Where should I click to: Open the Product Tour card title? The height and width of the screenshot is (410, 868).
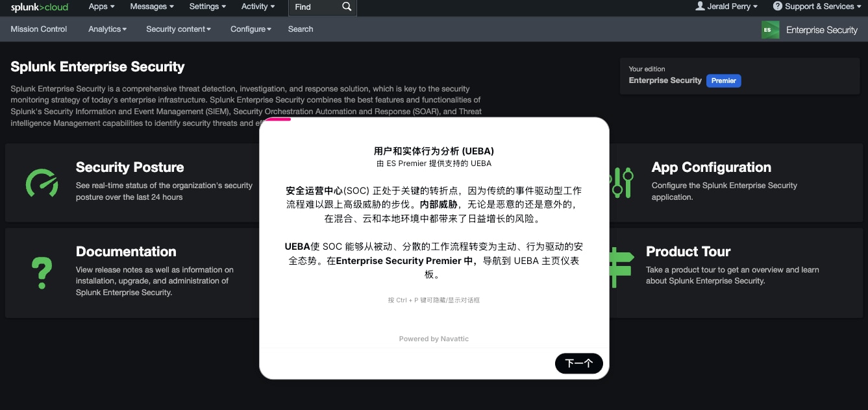tap(688, 252)
